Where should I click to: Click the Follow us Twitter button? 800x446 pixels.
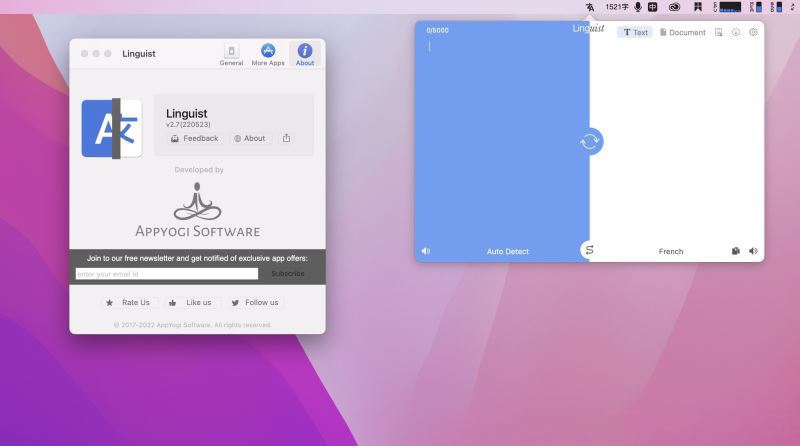coord(255,303)
